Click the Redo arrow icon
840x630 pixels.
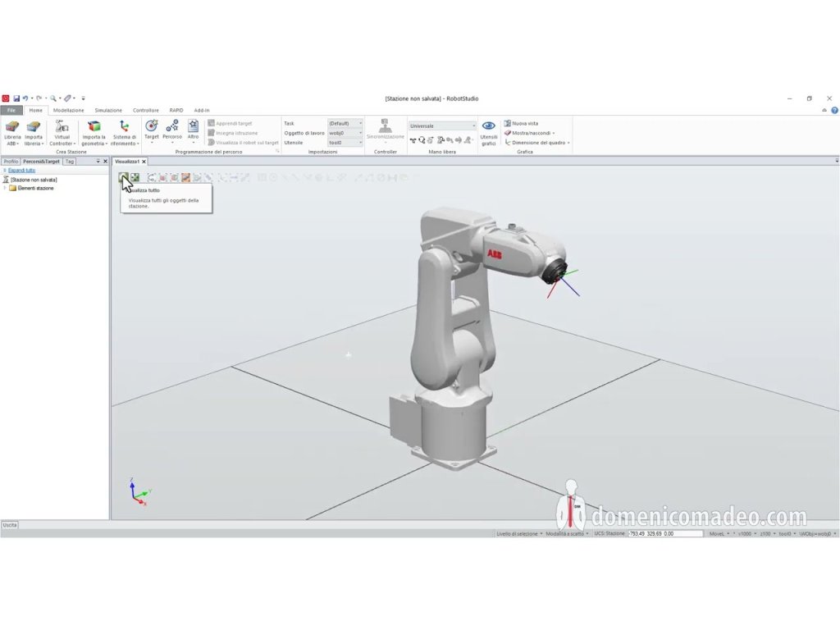click(x=39, y=98)
